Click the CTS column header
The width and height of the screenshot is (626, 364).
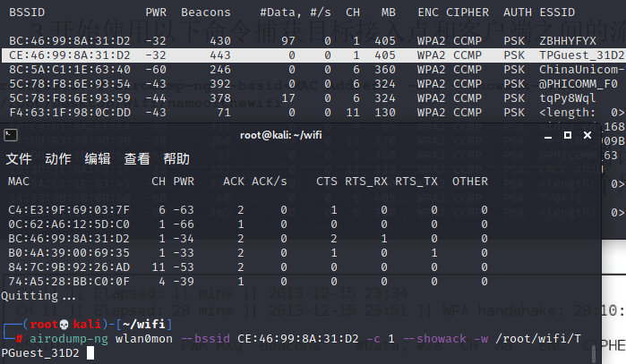pos(327,182)
